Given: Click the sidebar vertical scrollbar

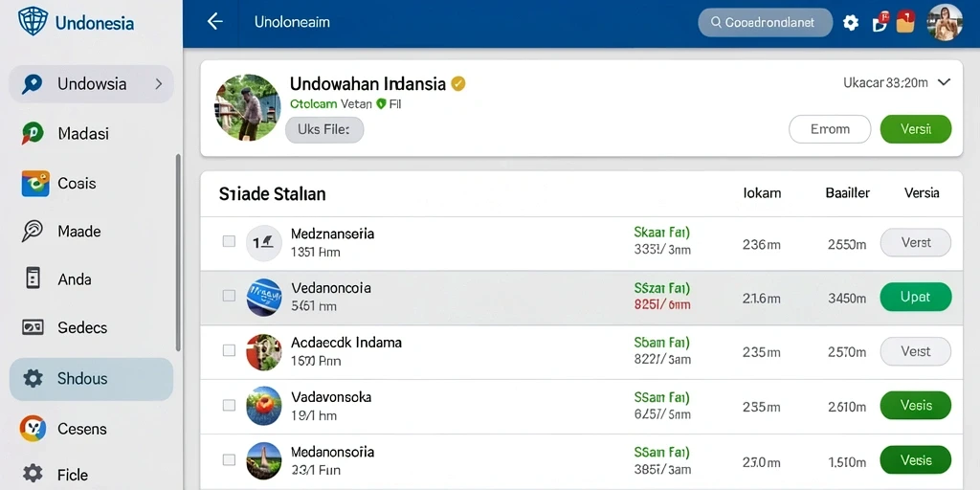Looking at the screenshot, I should [178, 253].
